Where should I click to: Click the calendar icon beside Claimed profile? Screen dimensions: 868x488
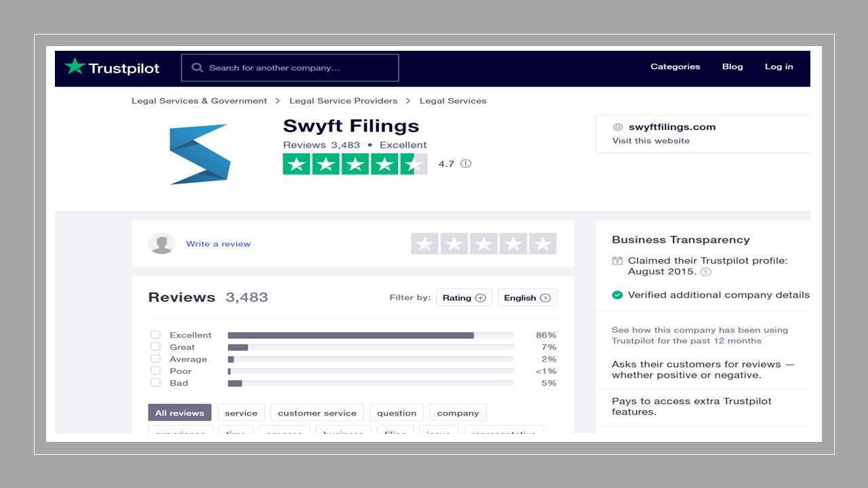(617, 260)
